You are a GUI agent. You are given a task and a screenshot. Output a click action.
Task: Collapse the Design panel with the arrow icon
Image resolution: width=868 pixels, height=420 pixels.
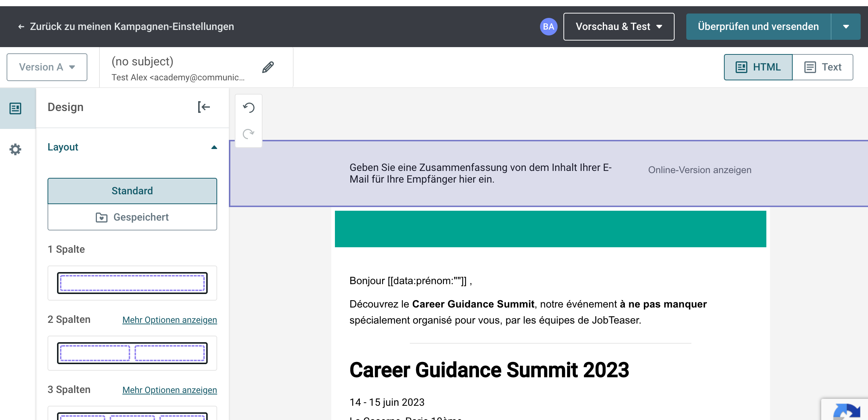click(204, 107)
